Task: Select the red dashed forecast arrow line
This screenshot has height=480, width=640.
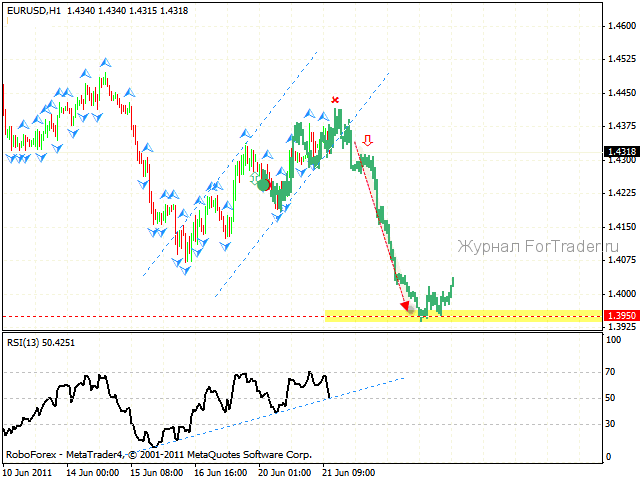Action: [x=380, y=224]
